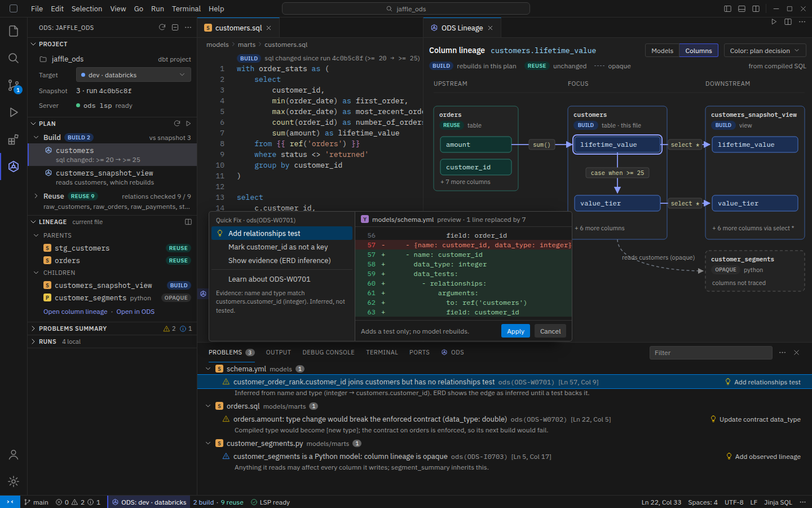Click remote connection indicator in status bar
Screen dimensions: 812x508
coord(10,502)
